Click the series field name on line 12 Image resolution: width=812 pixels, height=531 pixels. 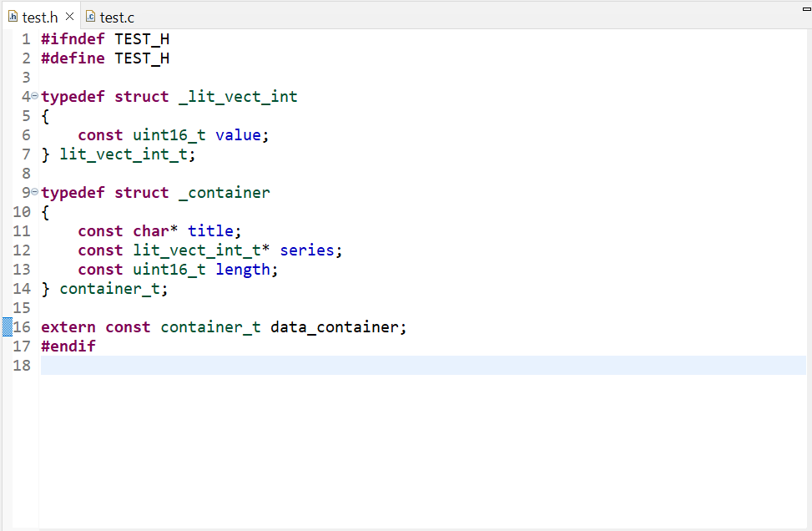click(307, 250)
